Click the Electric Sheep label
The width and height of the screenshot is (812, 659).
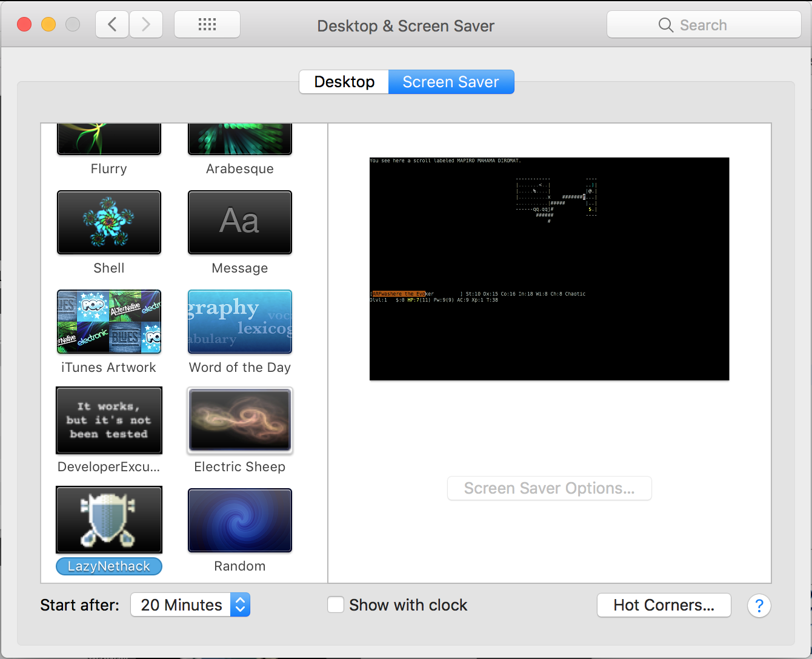(240, 467)
